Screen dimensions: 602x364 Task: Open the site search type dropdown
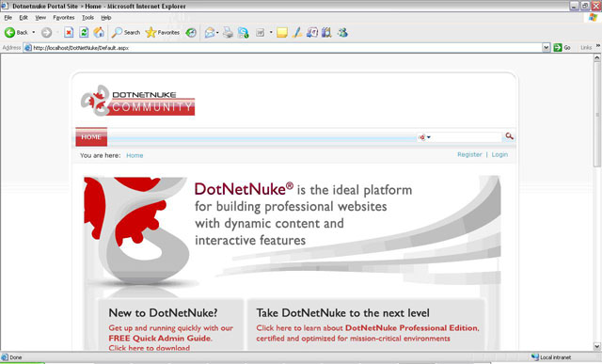point(424,137)
